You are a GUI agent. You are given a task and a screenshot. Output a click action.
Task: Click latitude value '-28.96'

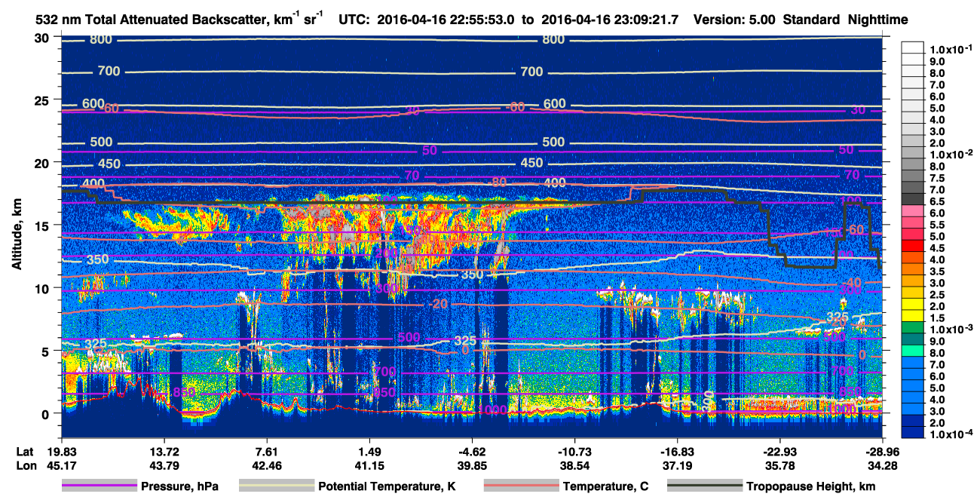[x=883, y=451]
